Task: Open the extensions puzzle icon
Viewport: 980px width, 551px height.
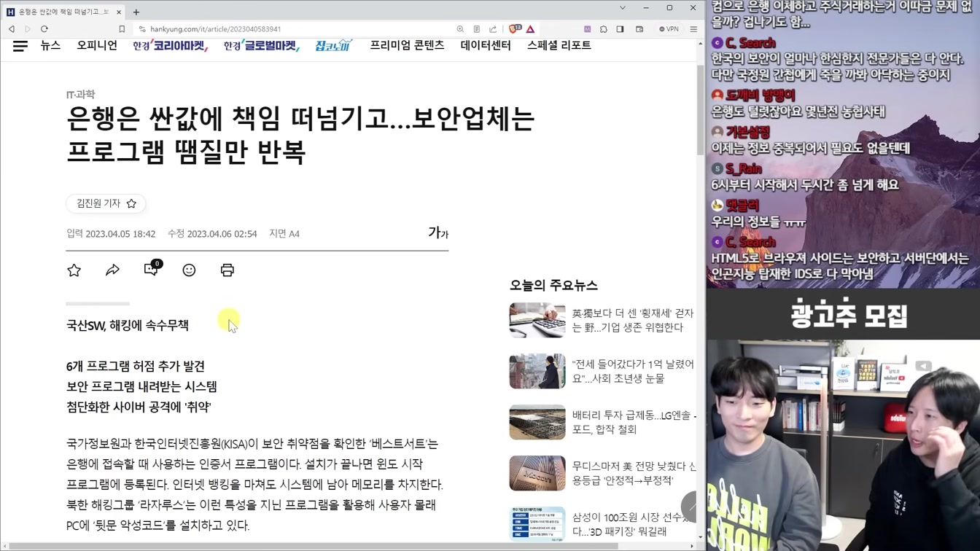Action: 604,29
